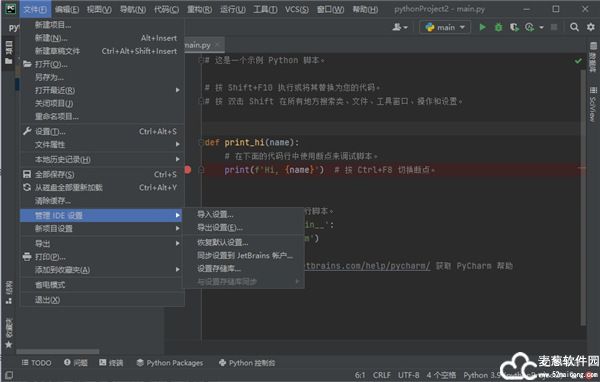Select 新建项目... from File menu
The width and height of the screenshot is (600, 382).
[102, 25]
